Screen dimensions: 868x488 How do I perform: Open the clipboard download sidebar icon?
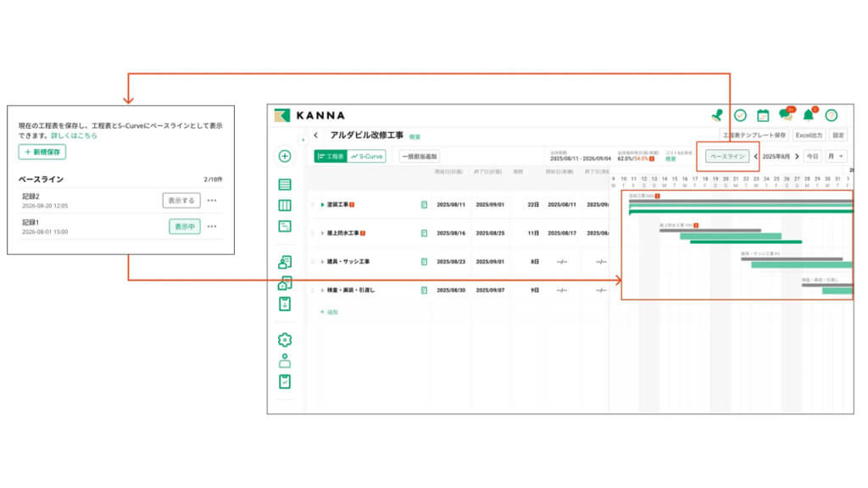tap(285, 304)
